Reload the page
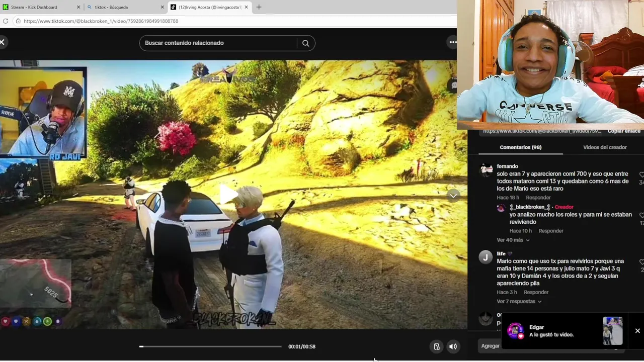 [6, 21]
